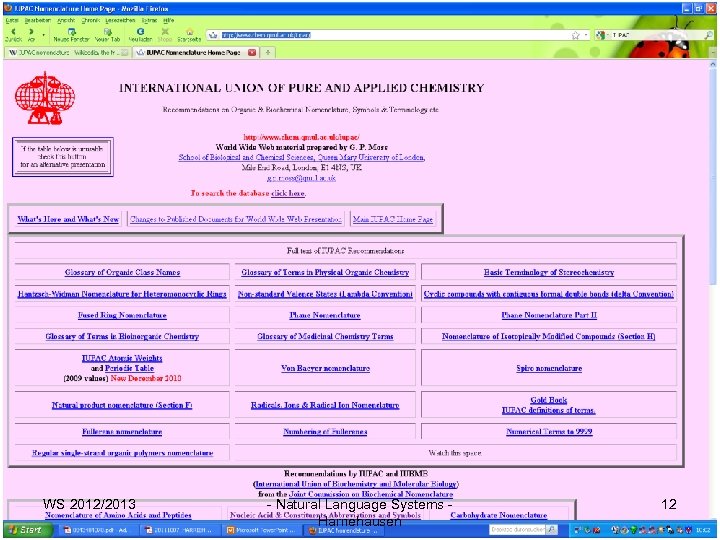The height and width of the screenshot is (540, 720).
Task: Open Numerical Terms to 9999 link
Action: (x=549, y=432)
